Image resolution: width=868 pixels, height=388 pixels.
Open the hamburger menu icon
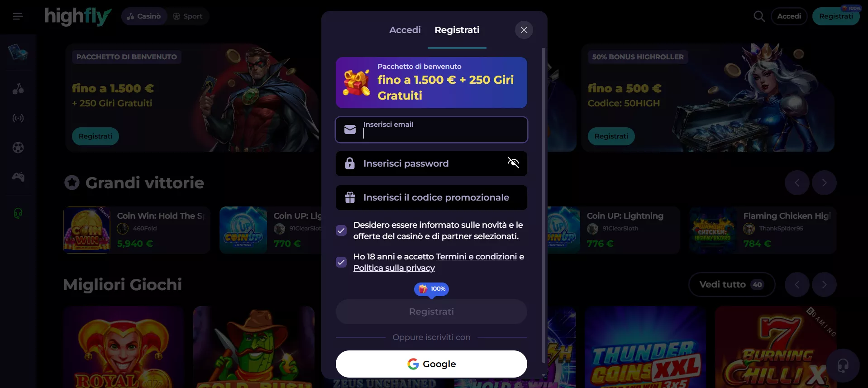coord(18,16)
